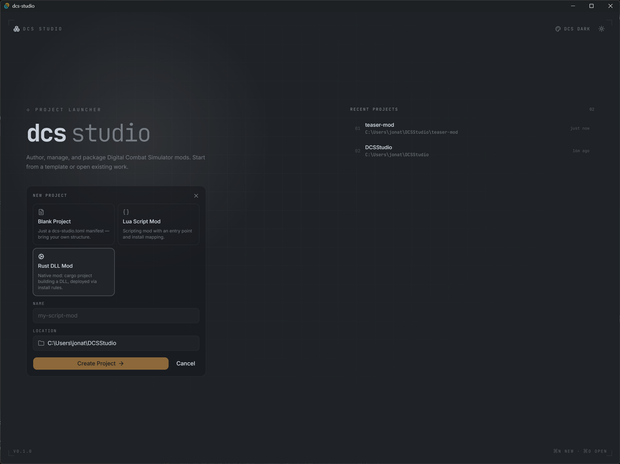Open the teaser-mod recent project
Screen dimensions: 620x464
(x=472, y=128)
